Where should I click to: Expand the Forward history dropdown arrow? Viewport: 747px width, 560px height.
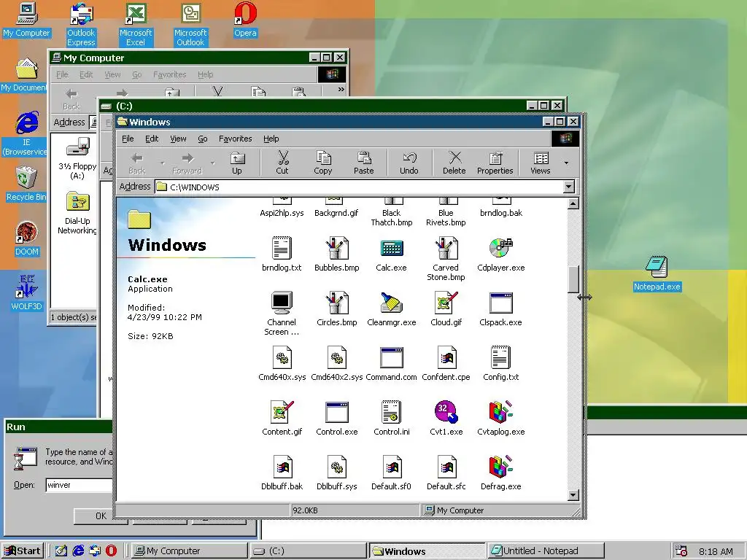(x=212, y=163)
